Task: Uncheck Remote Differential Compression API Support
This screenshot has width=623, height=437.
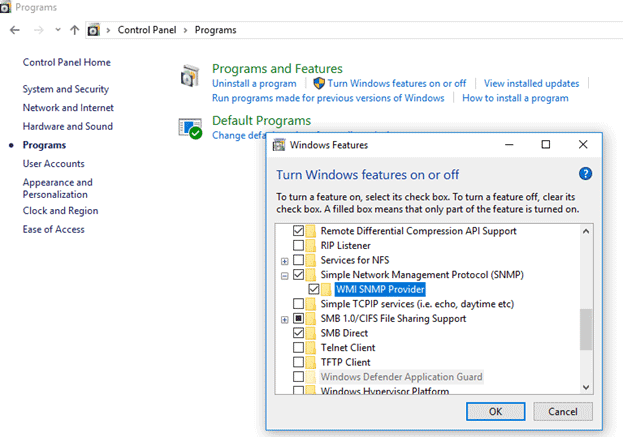Action: pos(298,231)
